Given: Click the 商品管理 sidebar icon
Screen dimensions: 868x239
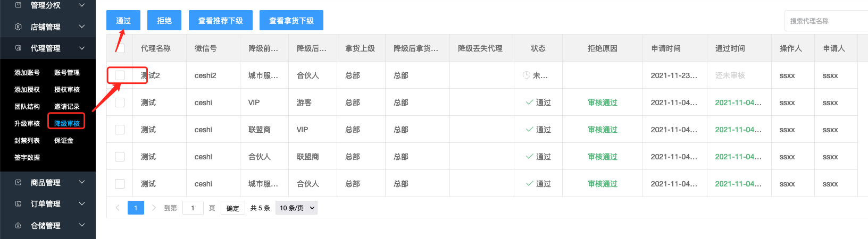Looking at the screenshot, I should click(x=18, y=182).
